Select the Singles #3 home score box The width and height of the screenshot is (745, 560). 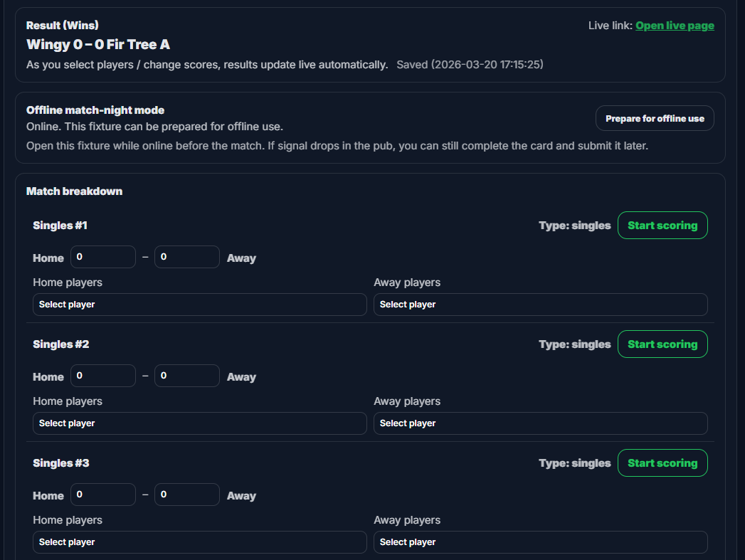point(103,495)
